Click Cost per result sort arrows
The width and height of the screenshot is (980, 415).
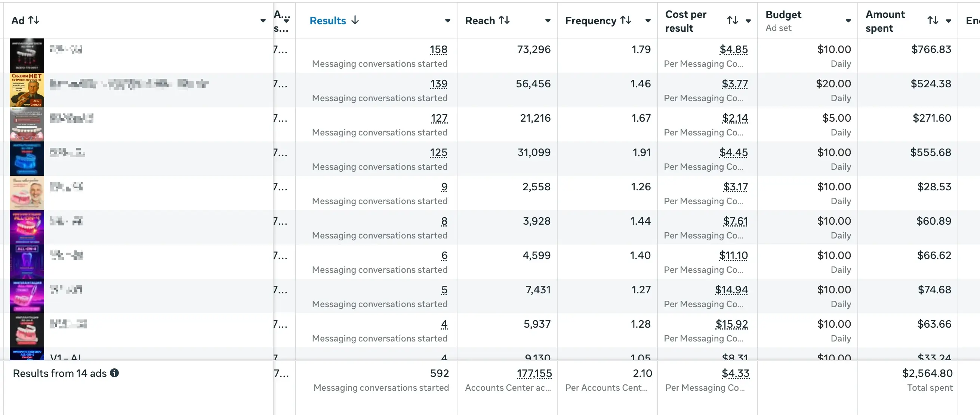pyautogui.click(x=732, y=21)
